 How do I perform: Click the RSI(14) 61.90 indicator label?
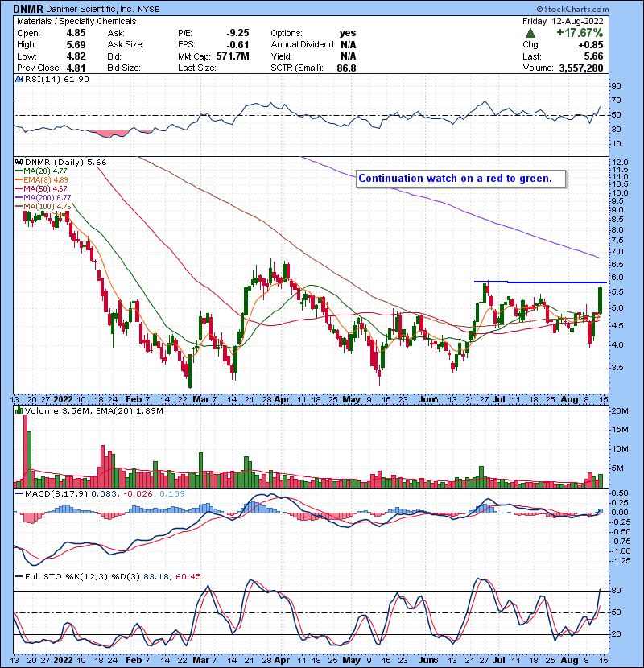click(x=57, y=79)
